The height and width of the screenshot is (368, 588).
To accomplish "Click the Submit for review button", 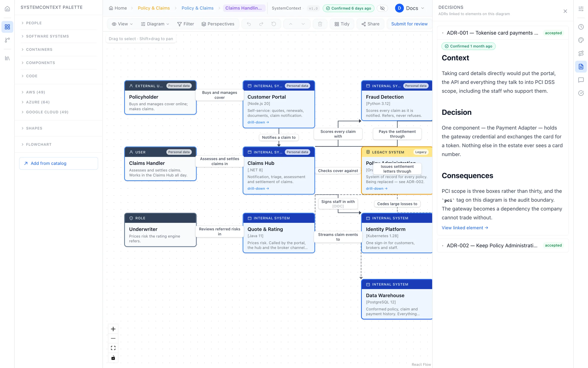I will coord(409,24).
